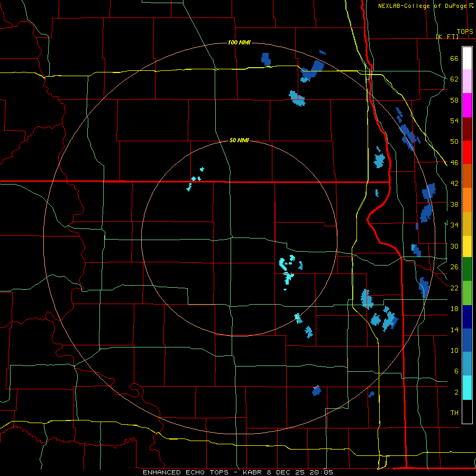Click the 62 value on the legend
The height and width of the screenshot is (476, 476).
(x=454, y=79)
